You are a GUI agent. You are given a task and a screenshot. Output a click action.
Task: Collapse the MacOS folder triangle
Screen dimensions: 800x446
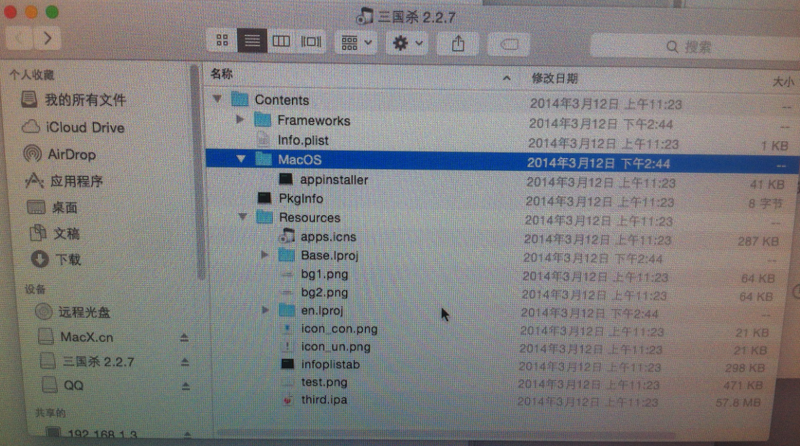point(241,159)
